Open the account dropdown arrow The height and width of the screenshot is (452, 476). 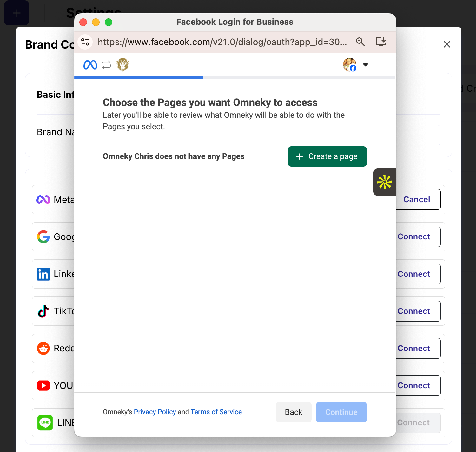pos(366,65)
